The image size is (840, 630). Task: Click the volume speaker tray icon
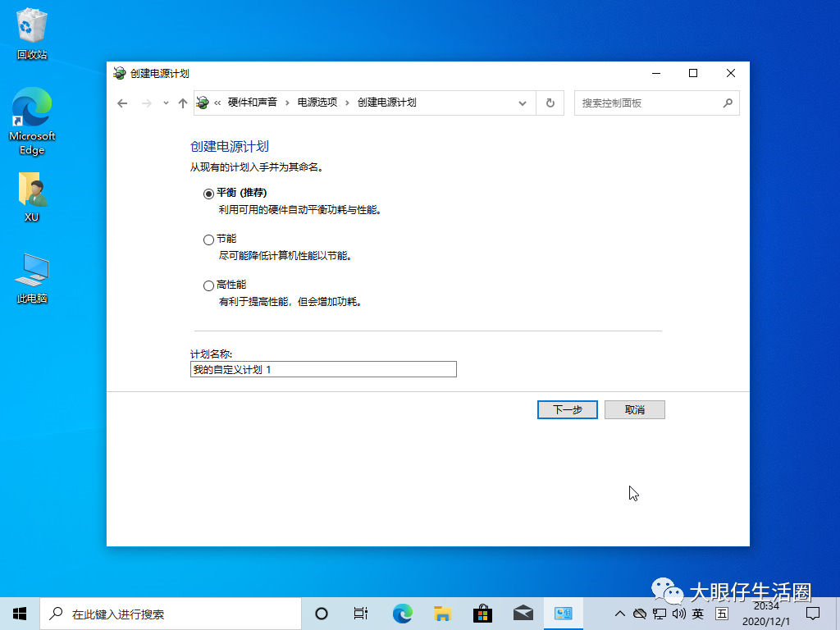678,614
